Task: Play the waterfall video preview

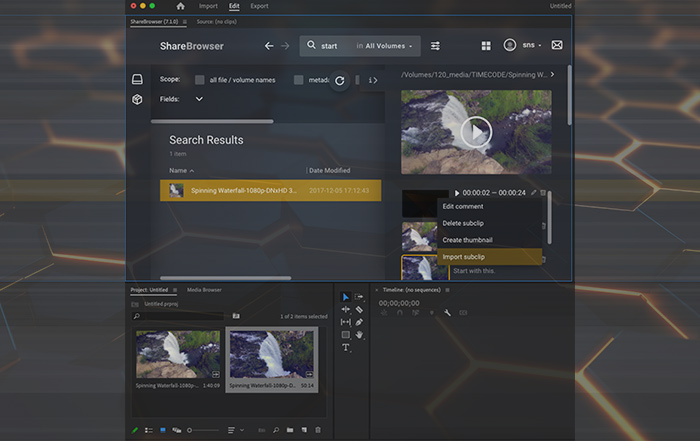Action: coord(476,132)
